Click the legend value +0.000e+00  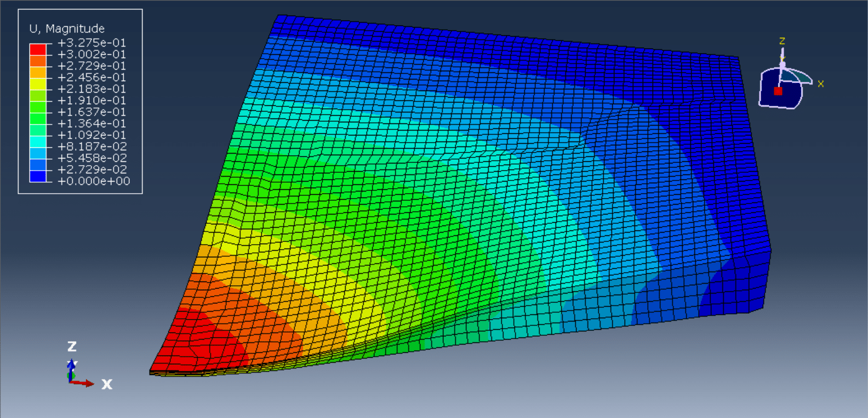[94, 181]
